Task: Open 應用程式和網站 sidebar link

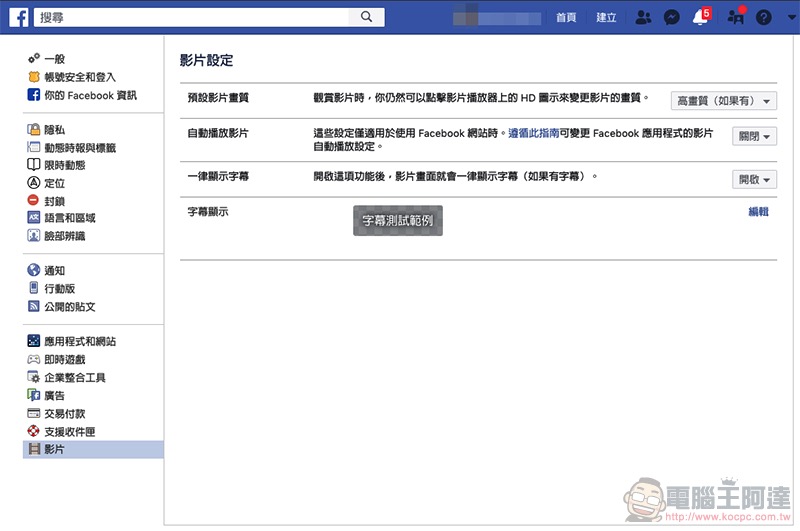Action: tap(80, 341)
